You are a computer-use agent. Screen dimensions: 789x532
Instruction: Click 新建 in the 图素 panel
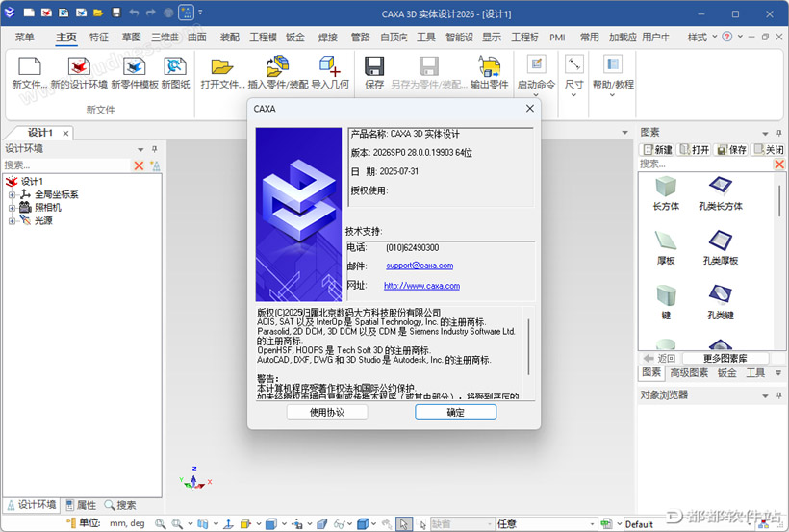tap(658, 149)
